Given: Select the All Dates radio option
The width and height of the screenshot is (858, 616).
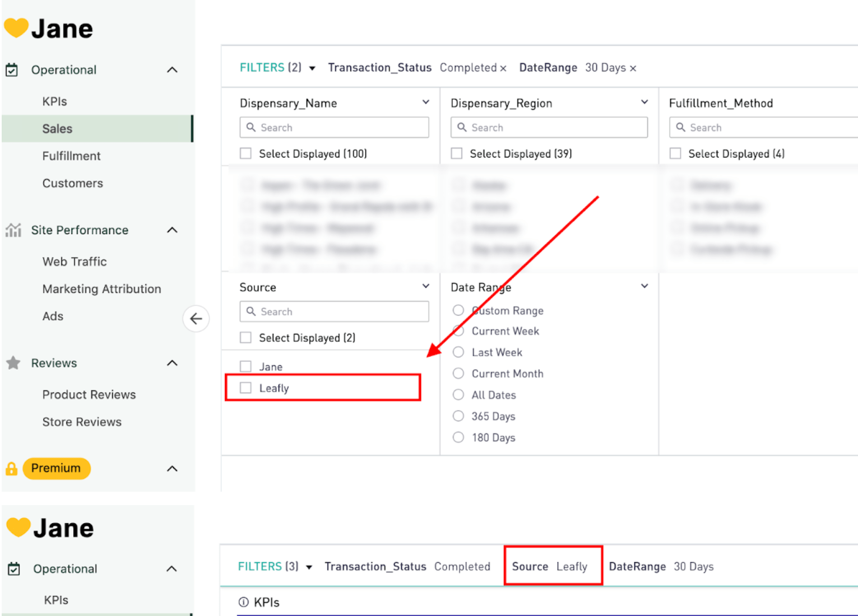Looking at the screenshot, I should click(458, 395).
